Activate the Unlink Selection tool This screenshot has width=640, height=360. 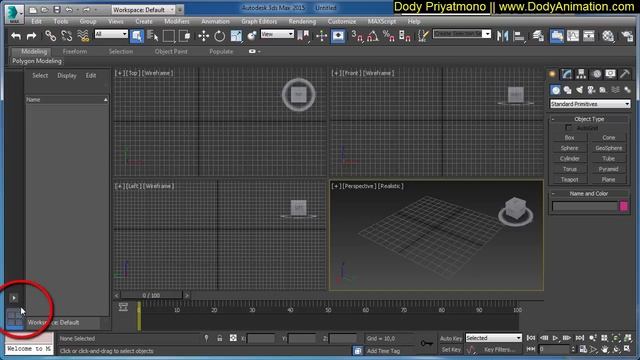(x=67, y=36)
